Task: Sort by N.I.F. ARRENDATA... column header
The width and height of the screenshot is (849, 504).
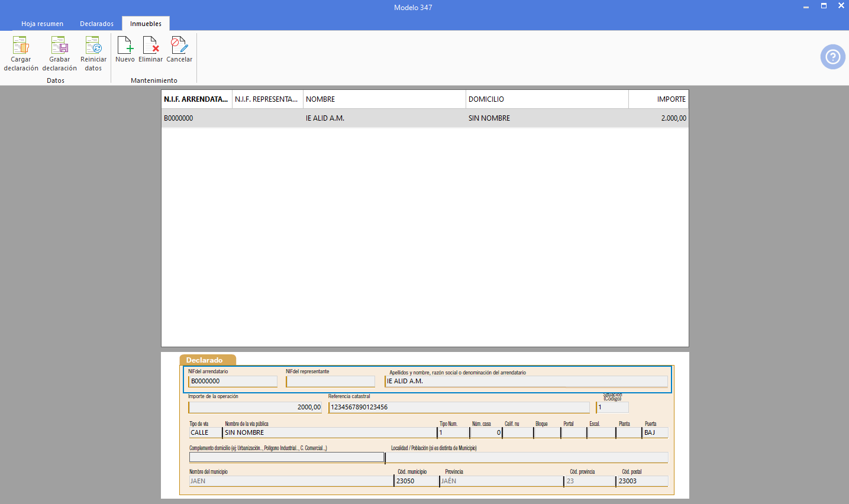Action: pyautogui.click(x=196, y=99)
